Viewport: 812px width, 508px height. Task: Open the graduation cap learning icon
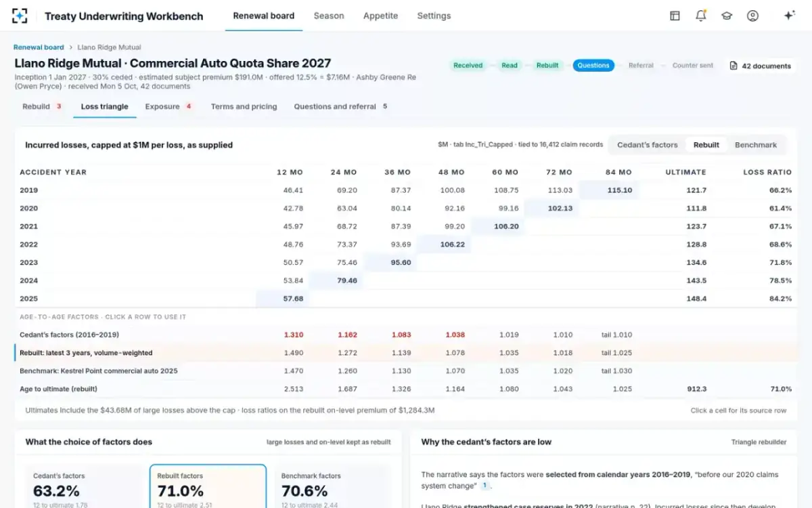pyautogui.click(x=727, y=16)
